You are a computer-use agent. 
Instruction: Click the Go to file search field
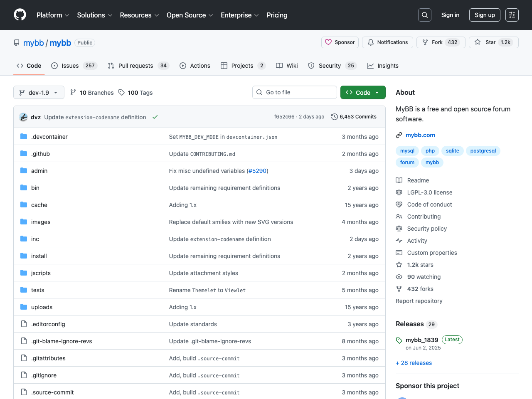click(x=295, y=92)
